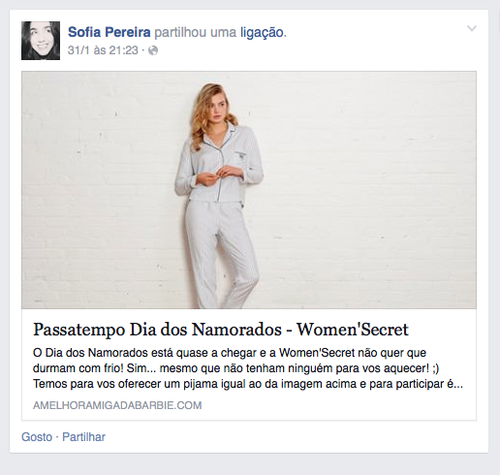Click the 'partilhou uma' header text
Viewport: 500px width, 475px height.
point(195,33)
